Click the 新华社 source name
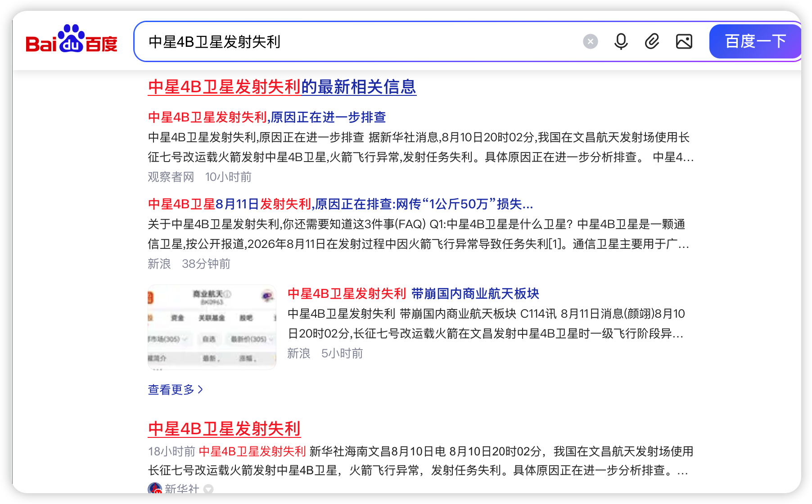 (182, 489)
